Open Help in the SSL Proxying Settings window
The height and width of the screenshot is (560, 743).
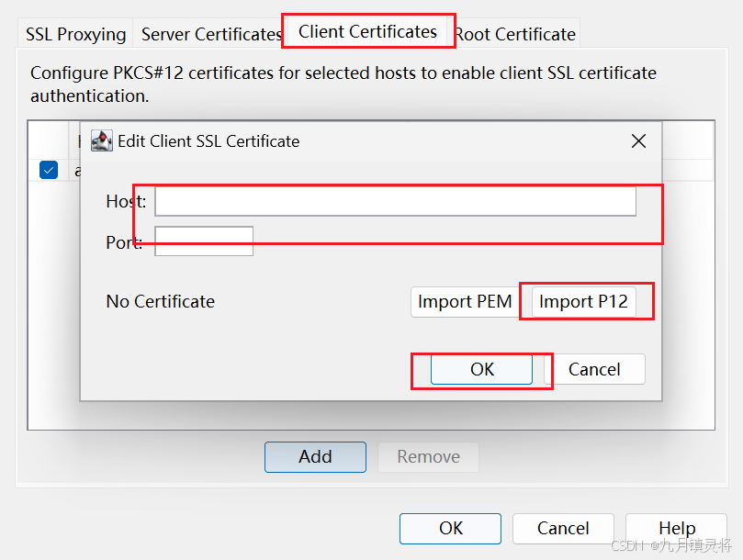(677, 528)
